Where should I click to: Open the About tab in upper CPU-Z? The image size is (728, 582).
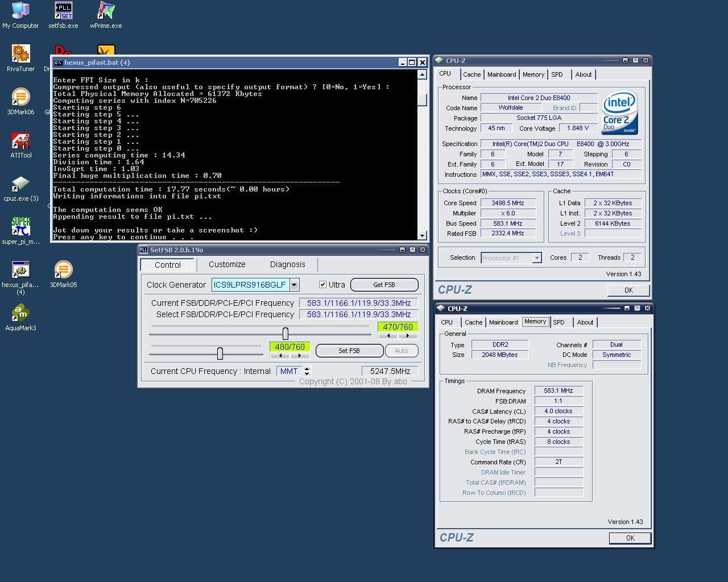[584, 74]
